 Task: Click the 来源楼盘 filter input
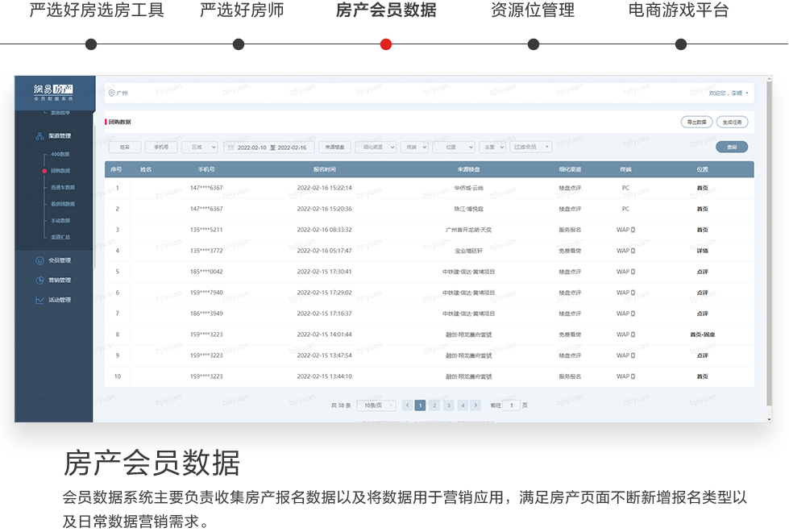(334, 147)
